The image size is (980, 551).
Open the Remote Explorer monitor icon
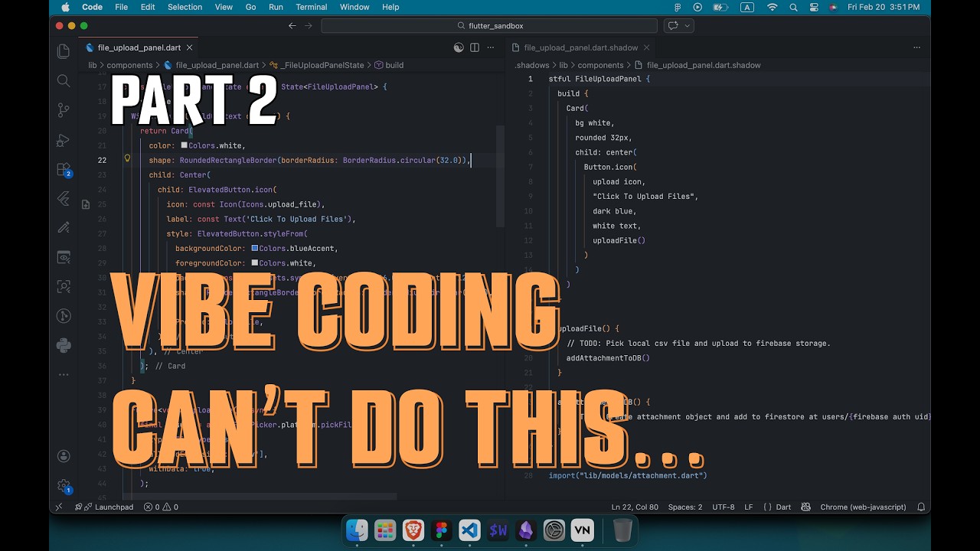point(64,257)
